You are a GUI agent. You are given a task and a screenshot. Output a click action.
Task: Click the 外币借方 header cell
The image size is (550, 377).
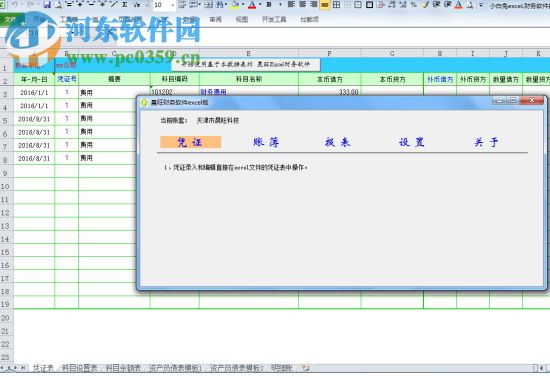pyautogui.click(x=440, y=79)
